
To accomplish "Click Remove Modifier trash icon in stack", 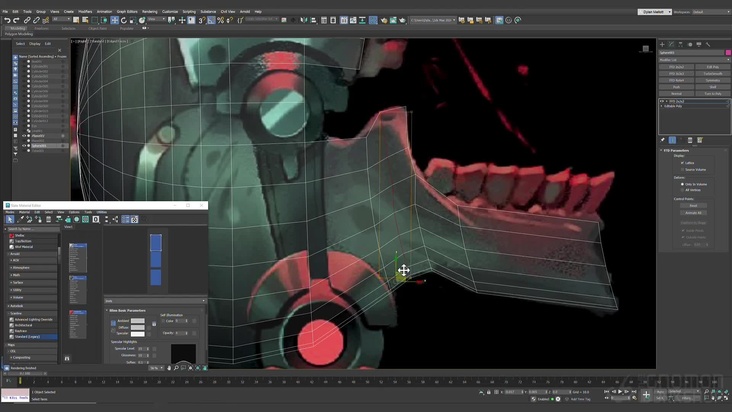I will (x=690, y=140).
